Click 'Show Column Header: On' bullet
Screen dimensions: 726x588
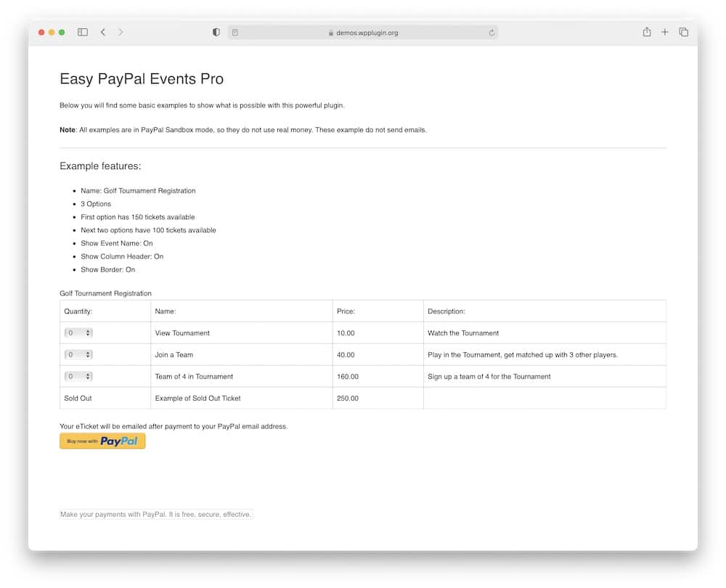point(122,256)
